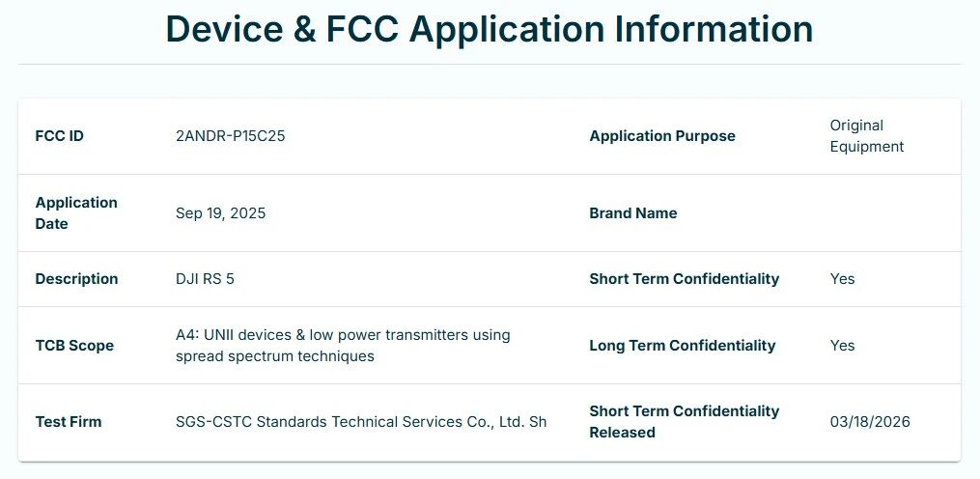
Task: Click the Yes value for Short Term Confidentiality
Action: tap(842, 279)
